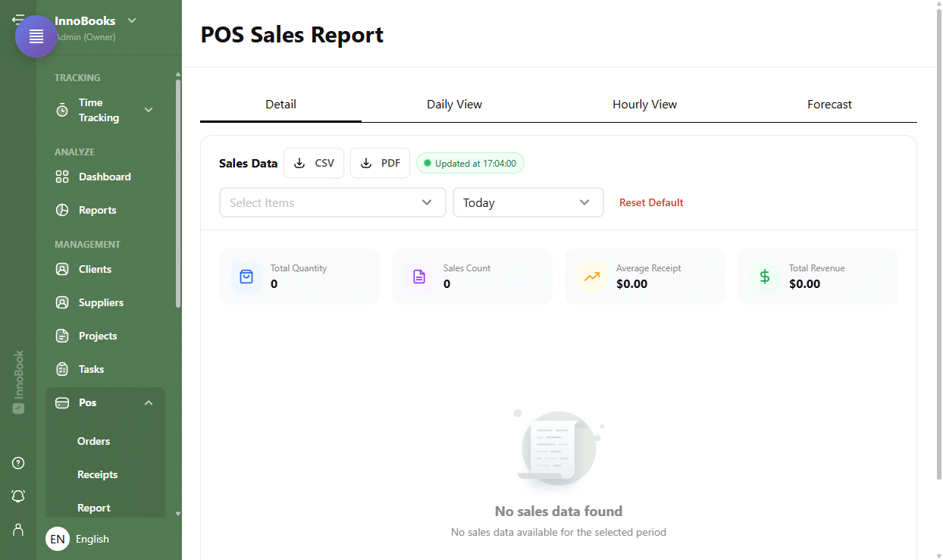Export sales data as CSV
Viewport: 943px width, 560px height.
(x=314, y=163)
